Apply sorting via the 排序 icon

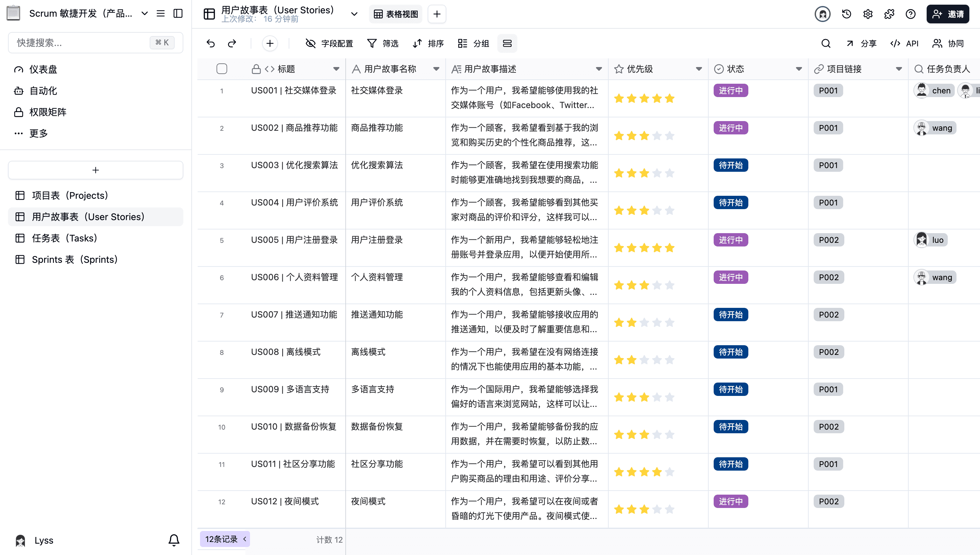(427, 43)
